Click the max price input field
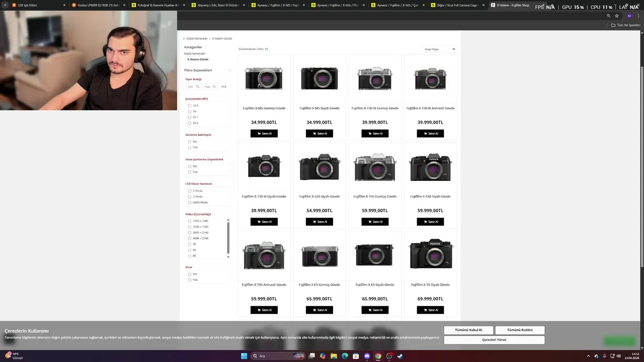 pyautogui.click(x=210, y=86)
